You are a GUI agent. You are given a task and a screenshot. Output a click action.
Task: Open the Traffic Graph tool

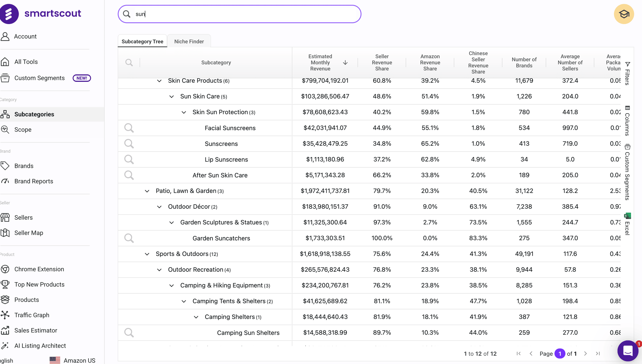[32, 315]
